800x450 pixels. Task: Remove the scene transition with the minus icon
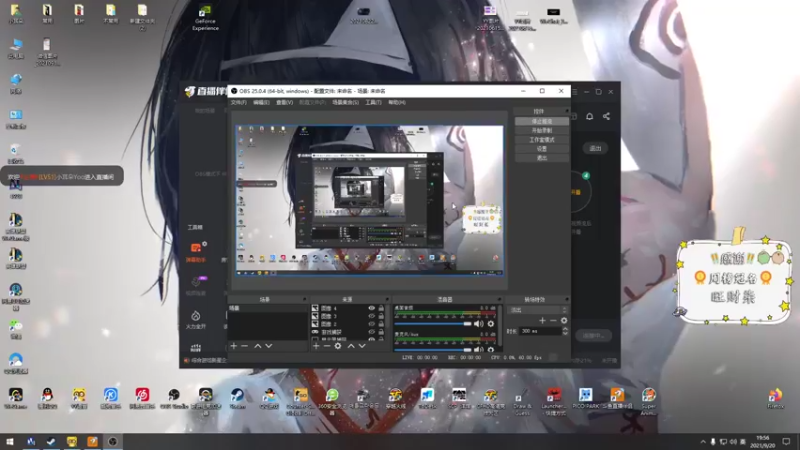point(553,320)
